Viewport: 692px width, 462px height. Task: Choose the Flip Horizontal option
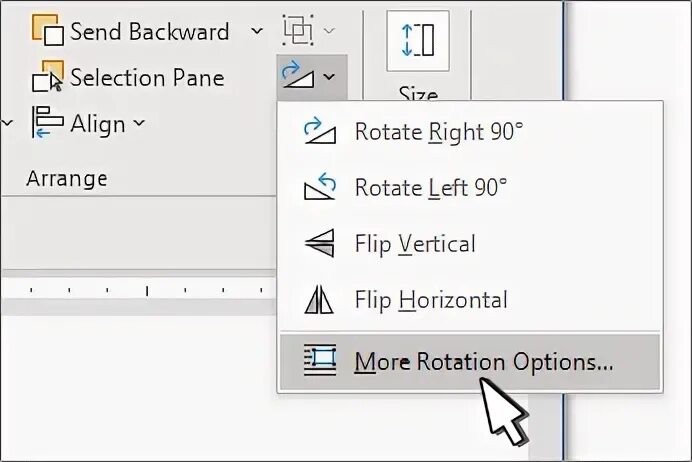[x=430, y=300]
